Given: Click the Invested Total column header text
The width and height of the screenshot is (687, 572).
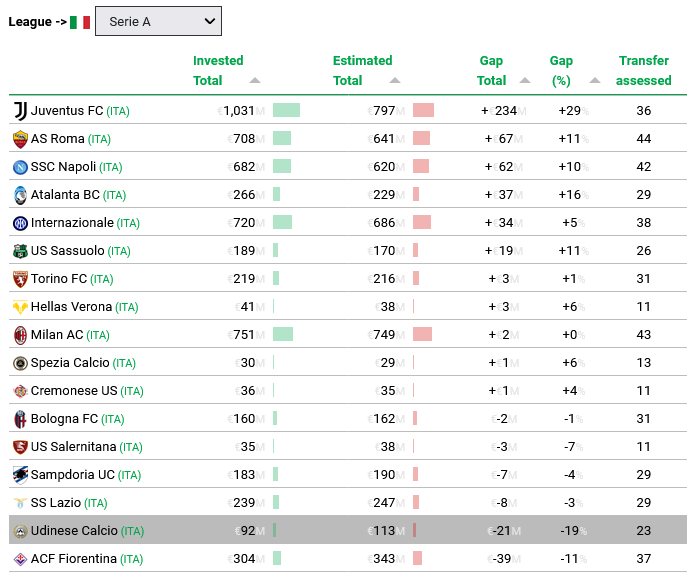Looking at the screenshot, I should (218, 71).
